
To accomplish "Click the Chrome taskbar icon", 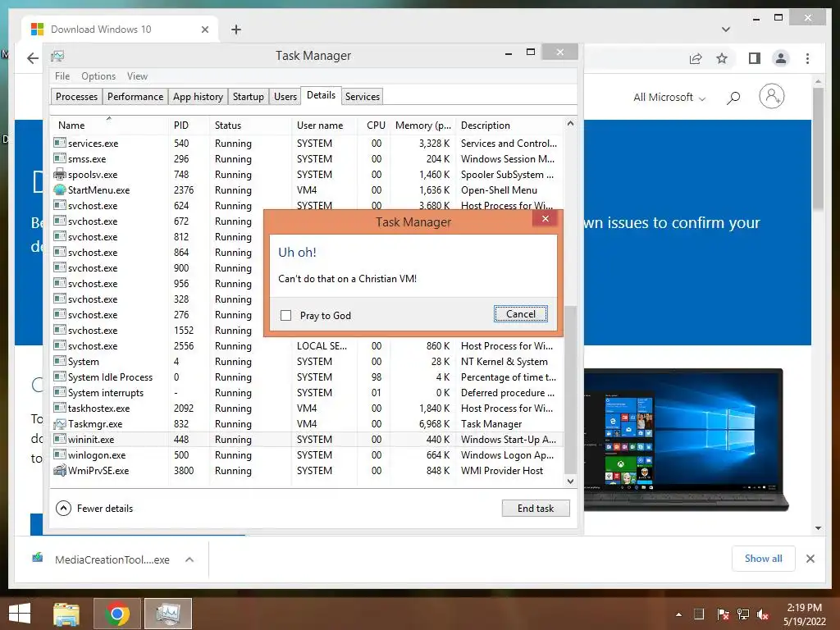I will [117, 614].
